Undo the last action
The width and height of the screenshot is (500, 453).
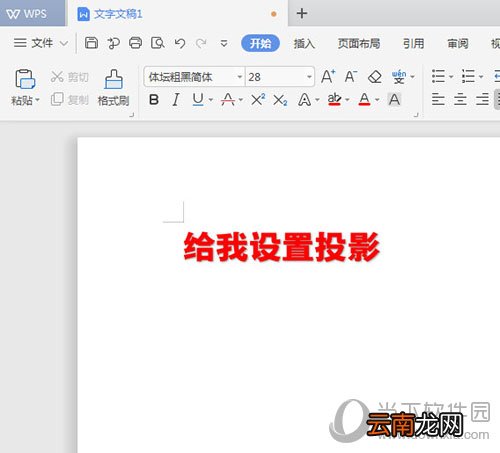coord(180,43)
